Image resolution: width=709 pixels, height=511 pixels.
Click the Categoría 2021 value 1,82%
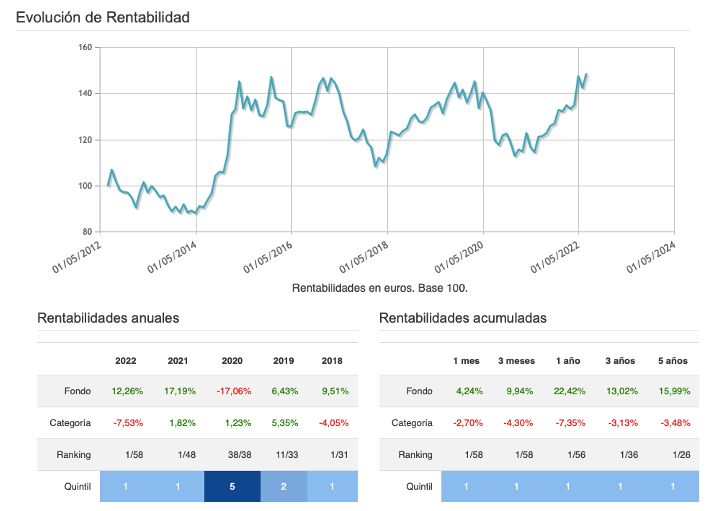(x=179, y=423)
